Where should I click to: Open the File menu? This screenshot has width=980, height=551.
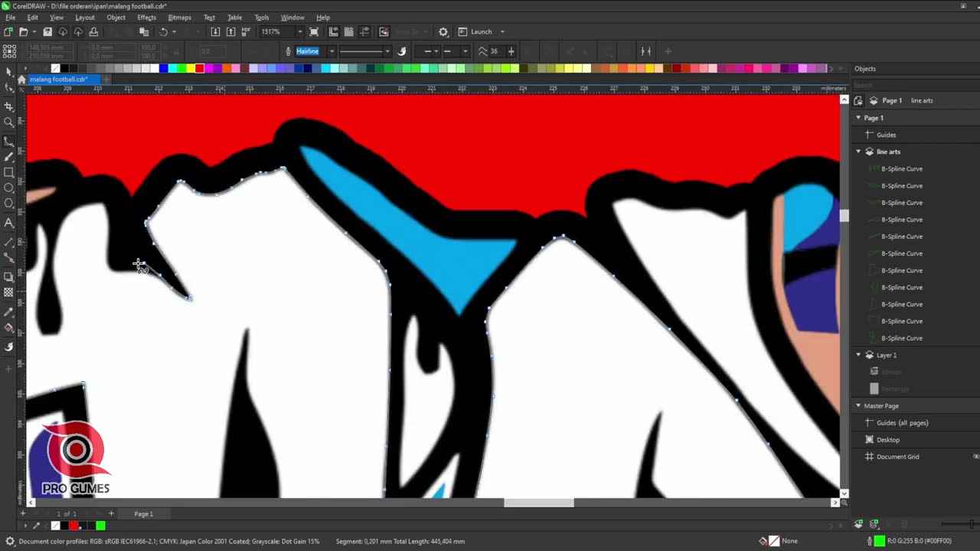[11, 18]
